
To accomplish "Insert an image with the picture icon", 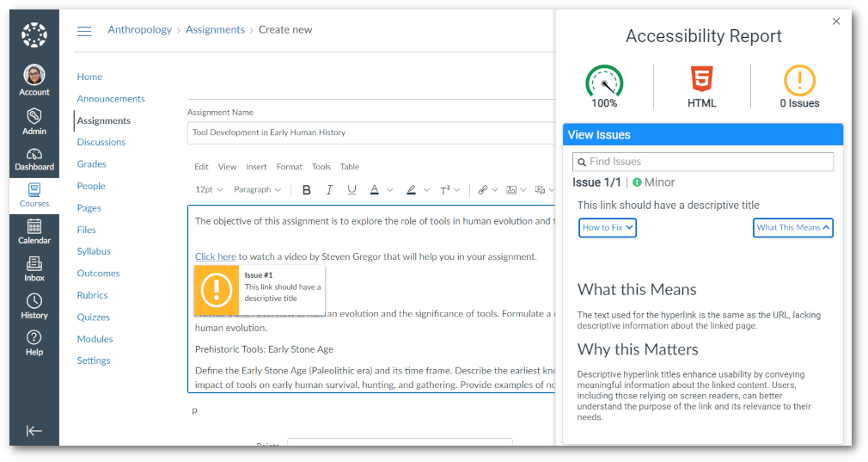I will point(511,190).
